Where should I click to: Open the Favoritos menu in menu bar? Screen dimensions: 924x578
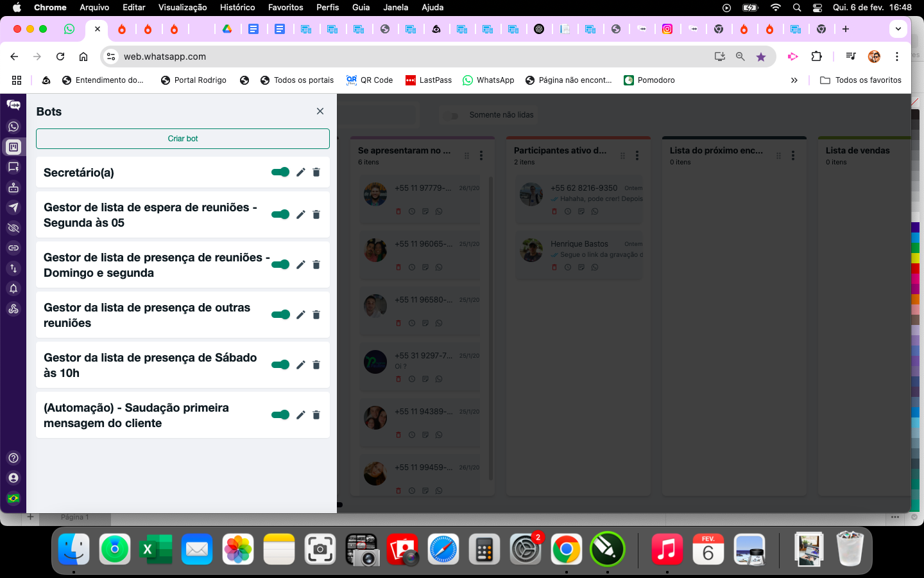tap(286, 7)
